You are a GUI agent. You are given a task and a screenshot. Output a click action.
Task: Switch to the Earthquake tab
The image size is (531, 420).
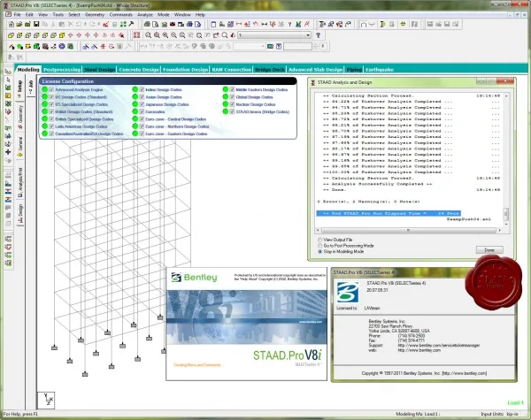(380, 69)
